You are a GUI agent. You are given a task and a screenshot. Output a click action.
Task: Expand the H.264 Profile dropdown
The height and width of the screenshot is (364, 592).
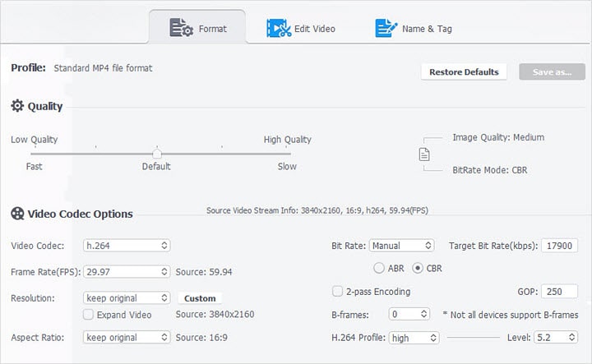413,337
